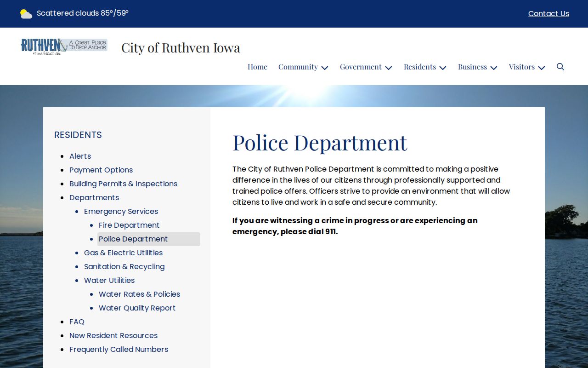Follow the Contact Us link
The image size is (588, 368).
point(548,14)
